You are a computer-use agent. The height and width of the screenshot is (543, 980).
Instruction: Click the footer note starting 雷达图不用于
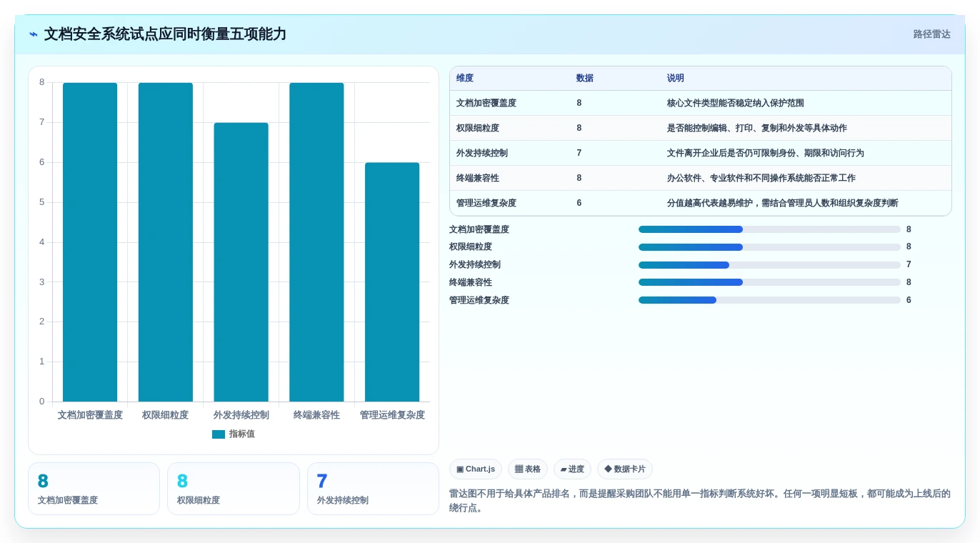700,501
